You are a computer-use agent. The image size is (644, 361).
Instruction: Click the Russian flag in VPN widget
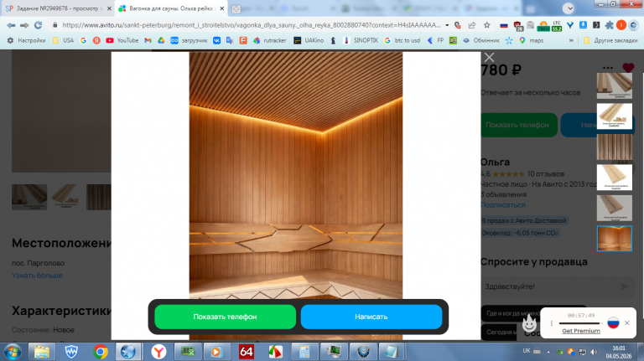click(x=613, y=322)
